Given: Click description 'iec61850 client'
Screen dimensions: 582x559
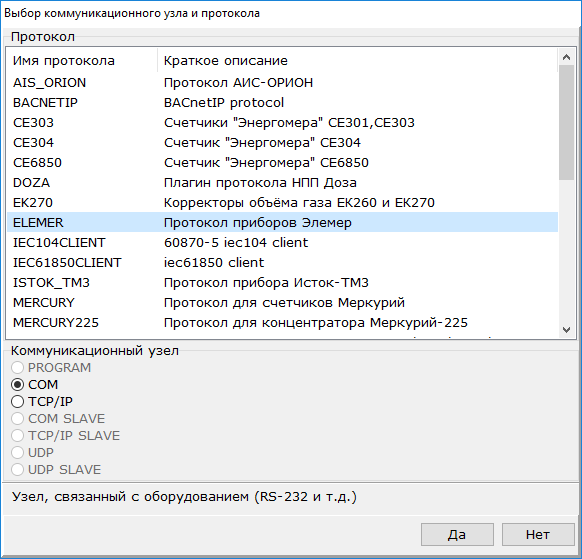Looking at the screenshot, I should point(214,262).
